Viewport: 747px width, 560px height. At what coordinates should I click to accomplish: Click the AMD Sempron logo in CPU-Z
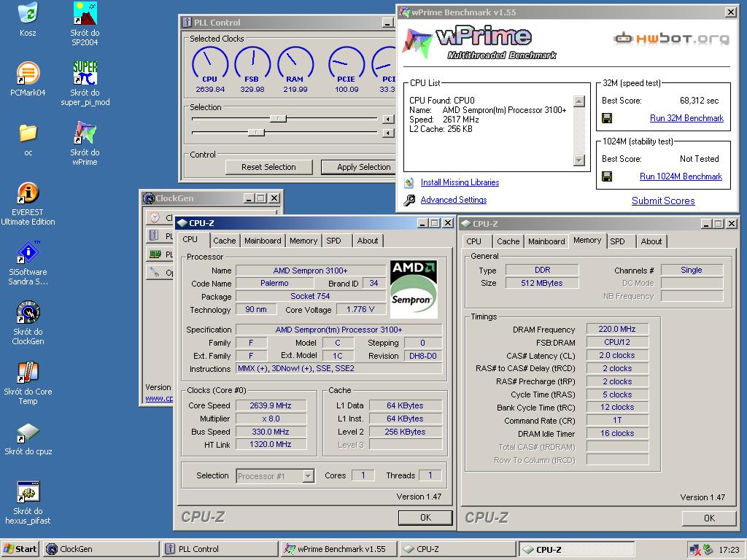[x=414, y=289]
